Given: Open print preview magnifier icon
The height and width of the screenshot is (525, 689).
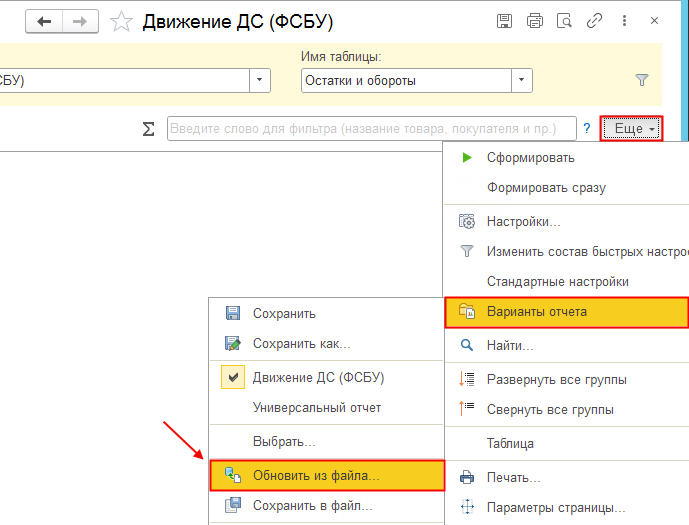Looking at the screenshot, I should (564, 21).
